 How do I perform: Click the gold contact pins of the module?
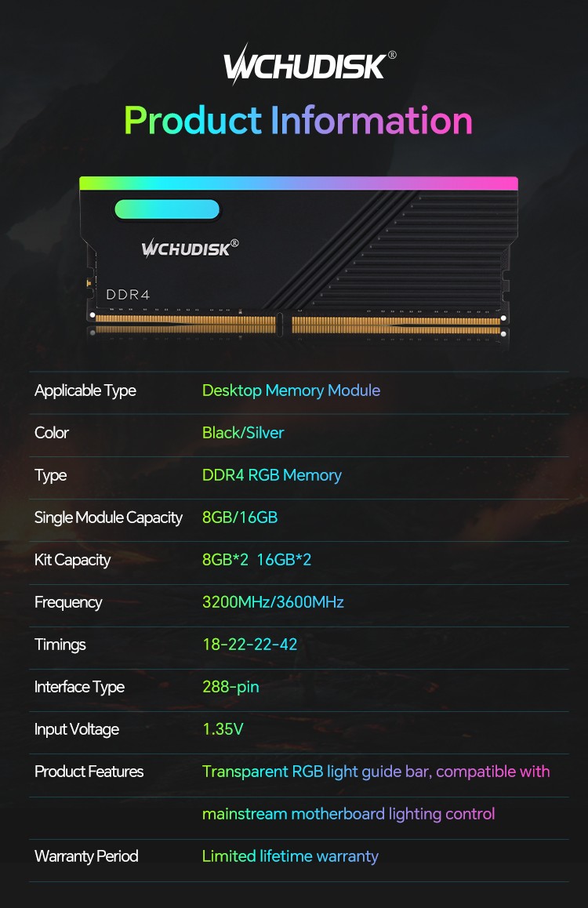[298, 325]
